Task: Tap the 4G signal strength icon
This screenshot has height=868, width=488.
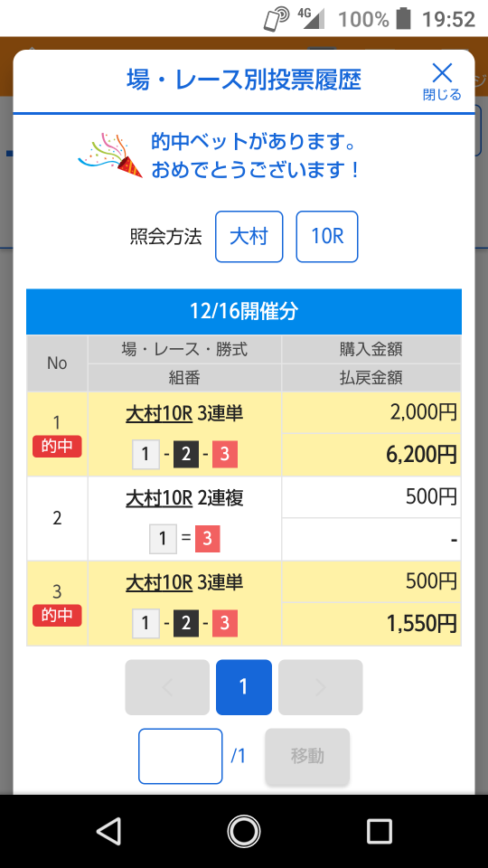Action: (310, 18)
